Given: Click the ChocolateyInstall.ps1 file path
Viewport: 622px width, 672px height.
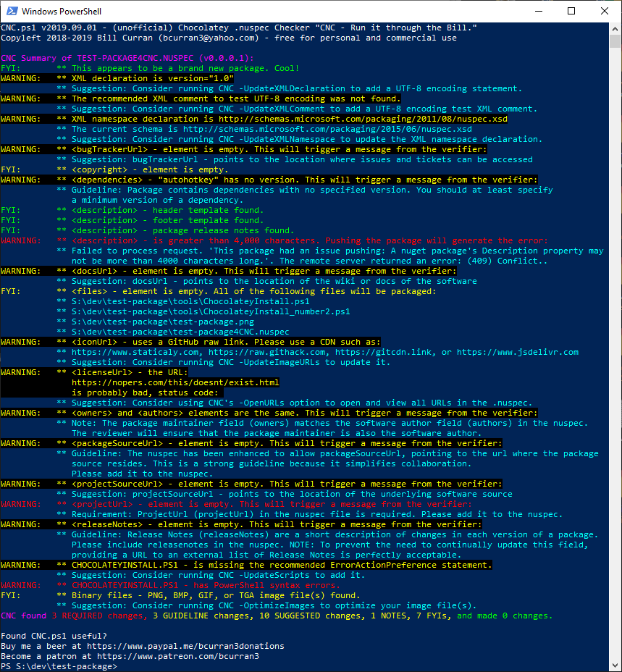Looking at the screenshot, I should [x=190, y=301].
